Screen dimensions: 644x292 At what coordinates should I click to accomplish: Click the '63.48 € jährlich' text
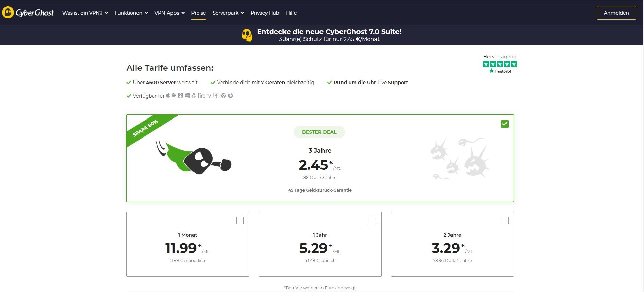(x=320, y=261)
